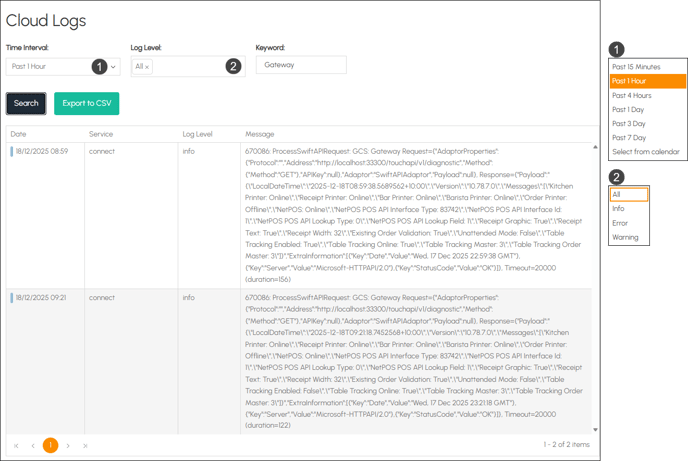This screenshot has height=461, width=688.
Task: Choose 'Select from calendar' option
Action: coord(647,152)
